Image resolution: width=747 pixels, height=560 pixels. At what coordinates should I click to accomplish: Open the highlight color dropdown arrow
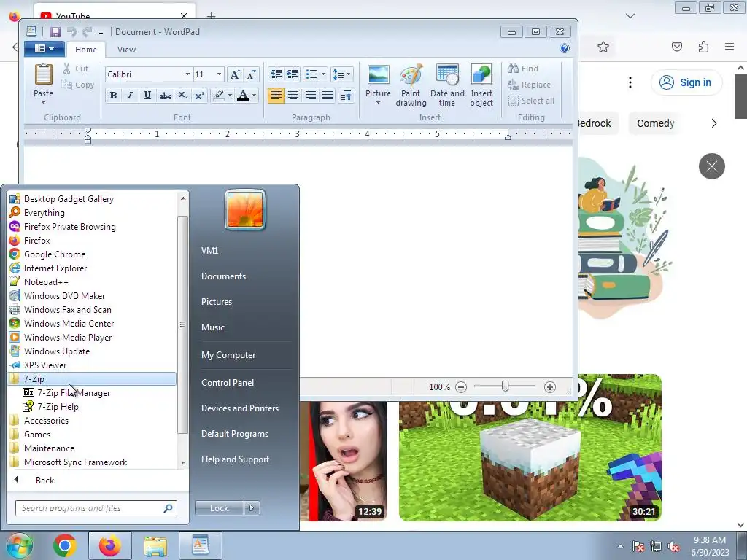tap(230, 96)
